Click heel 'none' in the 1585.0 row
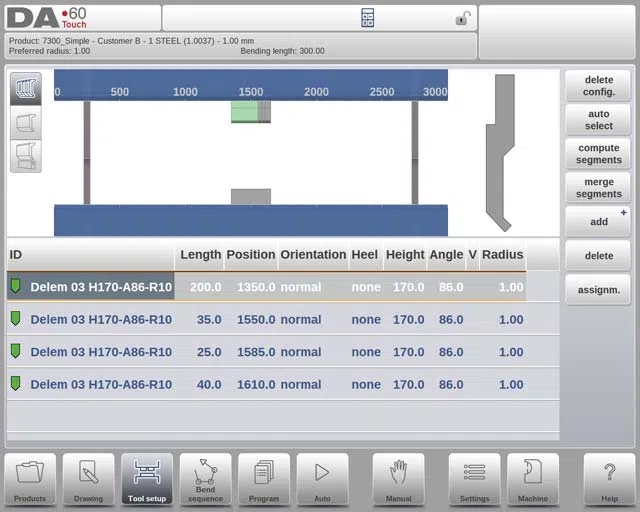640x512 pixels. point(366,352)
